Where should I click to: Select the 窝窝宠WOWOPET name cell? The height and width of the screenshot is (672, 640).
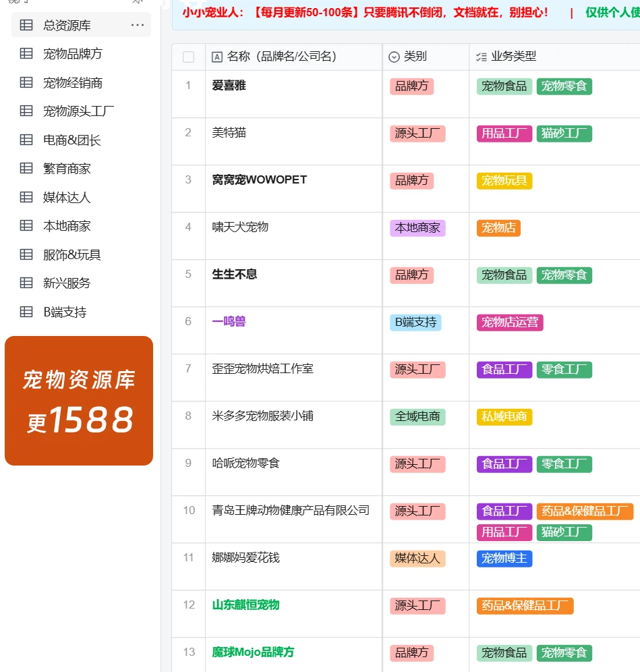[x=293, y=188]
